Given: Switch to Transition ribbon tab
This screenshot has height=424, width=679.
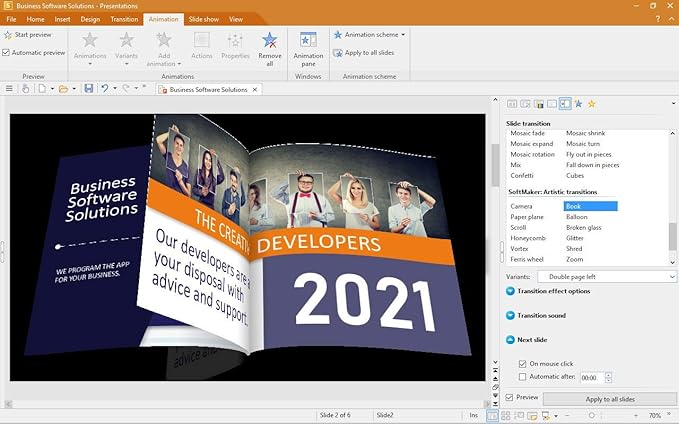Looking at the screenshot, I should [124, 19].
